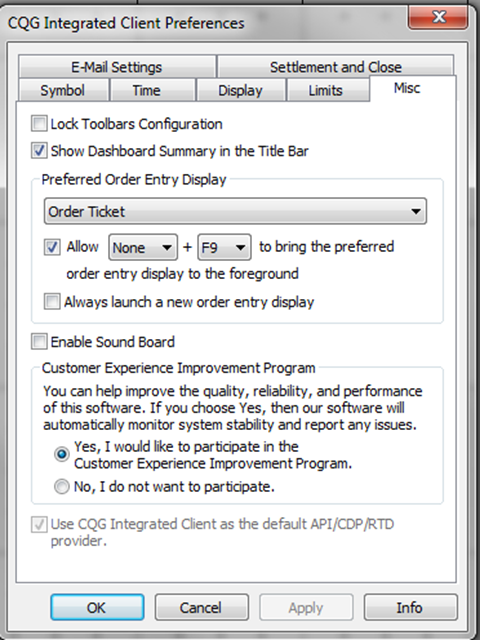Viewport: 480px width, 640px height.
Task: Select the Symbol tab
Action: point(62,90)
